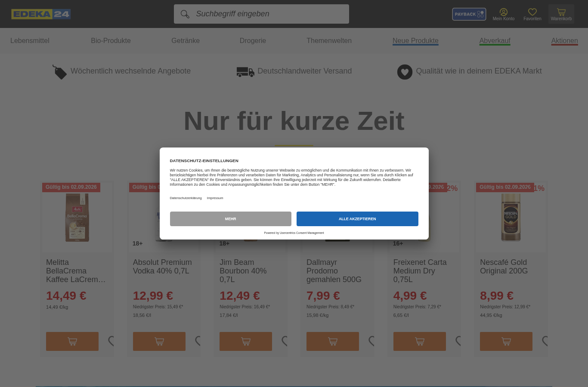Click 'Niedrigster Preis: 12,99 €*' text

point(505,307)
